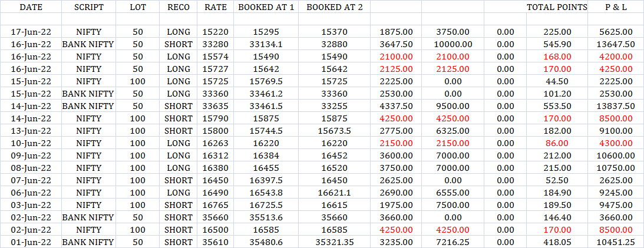Click total points 215.00
This screenshot has width=644, height=248.
tap(557, 168)
